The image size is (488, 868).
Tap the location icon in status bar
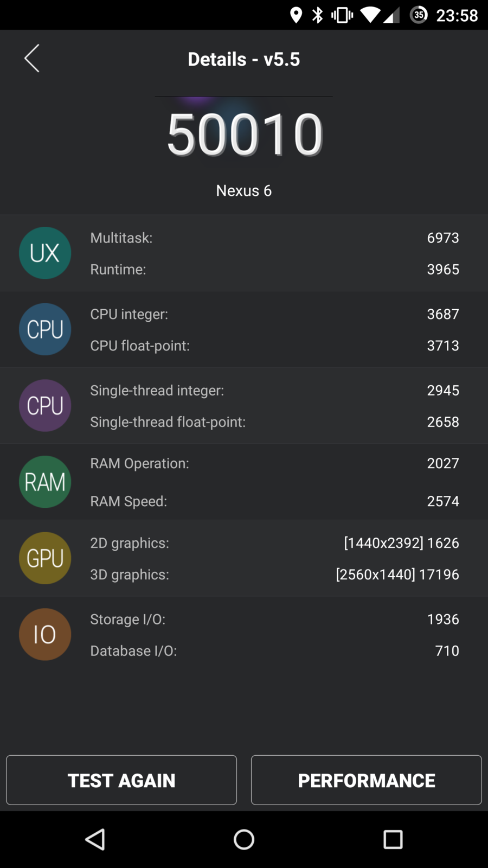point(296,15)
